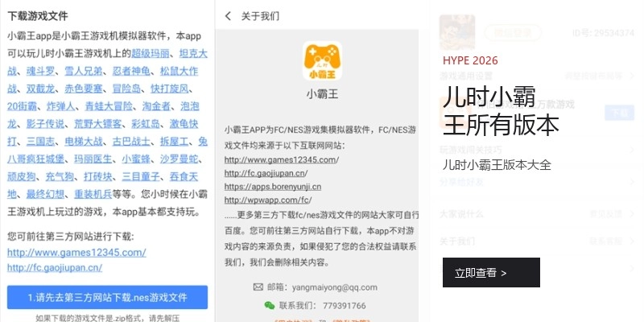644x322 pixels.
Task: Open the 电梯大战 game link
Action: 84,142
